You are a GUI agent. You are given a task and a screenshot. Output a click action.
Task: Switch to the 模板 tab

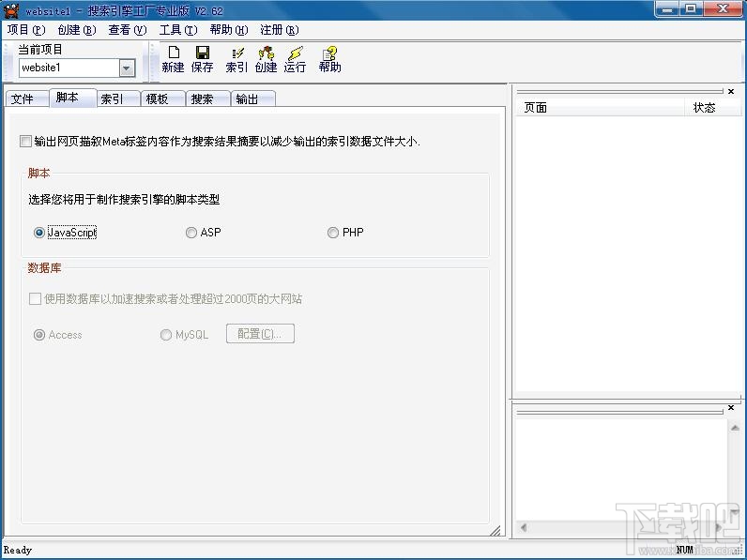[x=163, y=98]
